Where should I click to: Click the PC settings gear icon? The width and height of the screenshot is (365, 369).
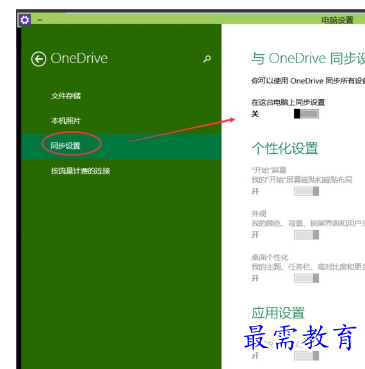(x=25, y=20)
